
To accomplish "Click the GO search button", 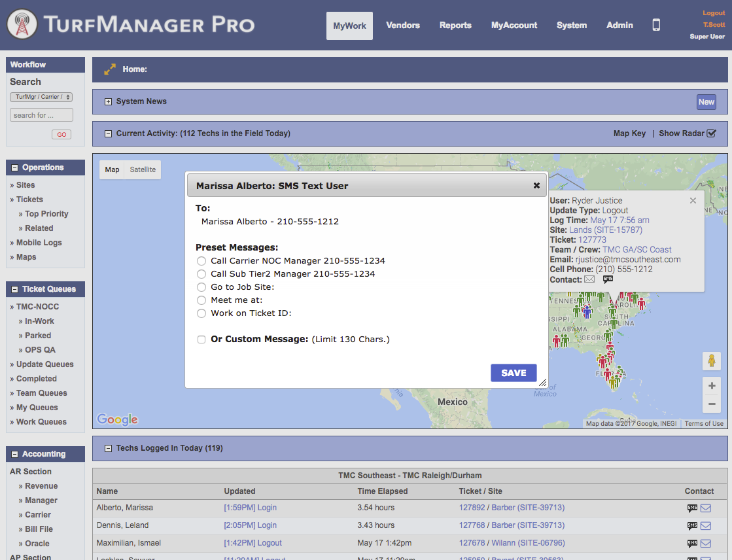I will (x=61, y=135).
